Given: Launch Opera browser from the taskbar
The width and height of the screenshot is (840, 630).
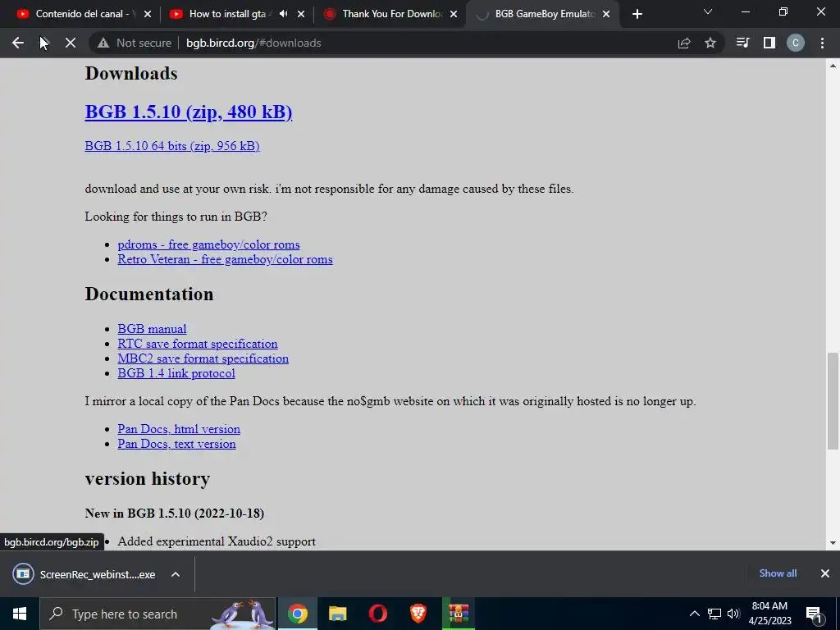Looking at the screenshot, I should coord(377,614).
